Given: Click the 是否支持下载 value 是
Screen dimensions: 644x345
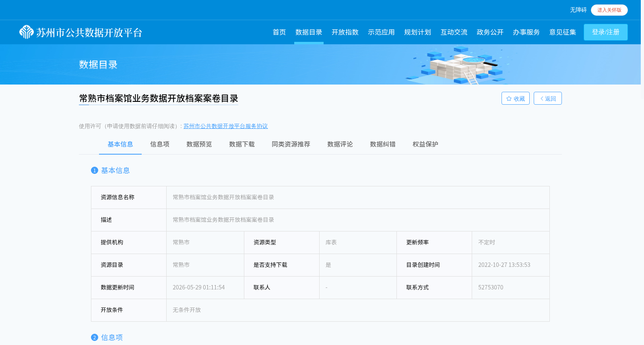Looking at the screenshot, I should pyautogui.click(x=328, y=265).
